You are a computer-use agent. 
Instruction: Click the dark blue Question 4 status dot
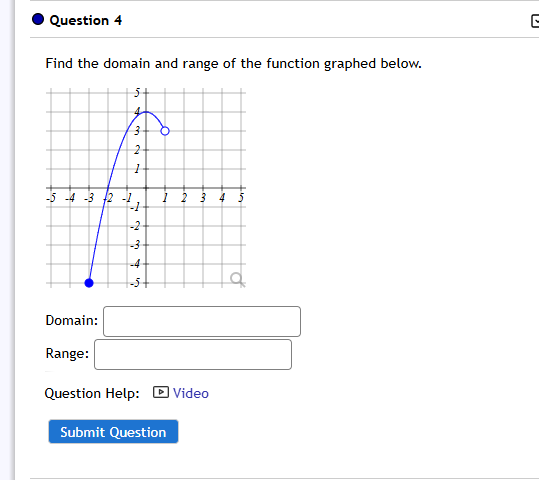tap(38, 19)
